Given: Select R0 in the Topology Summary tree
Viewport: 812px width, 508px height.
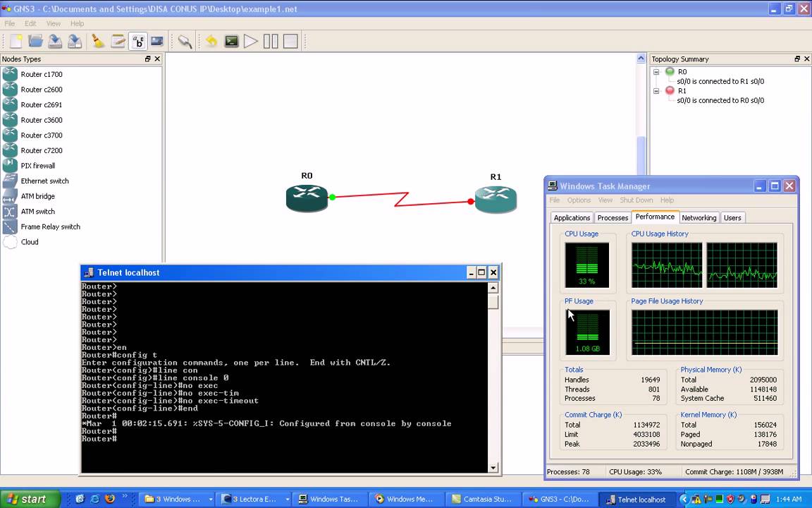Looking at the screenshot, I should (682, 72).
